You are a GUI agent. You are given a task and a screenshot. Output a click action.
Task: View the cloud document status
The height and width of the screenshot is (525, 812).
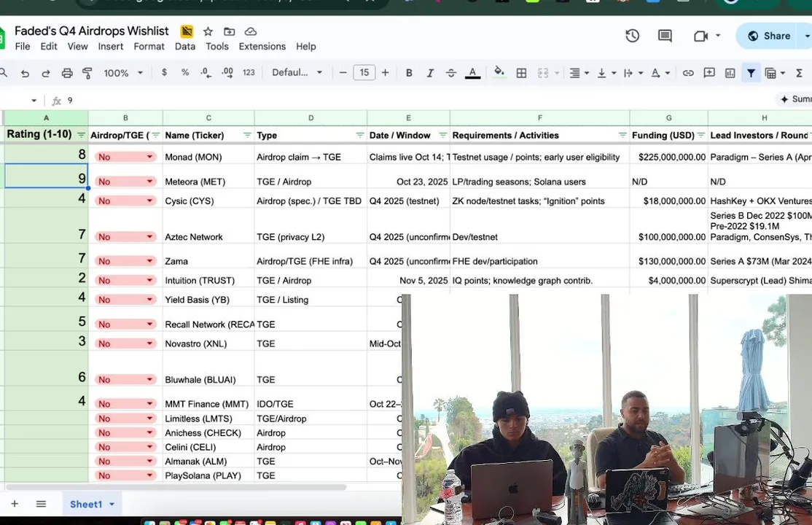(x=251, y=31)
